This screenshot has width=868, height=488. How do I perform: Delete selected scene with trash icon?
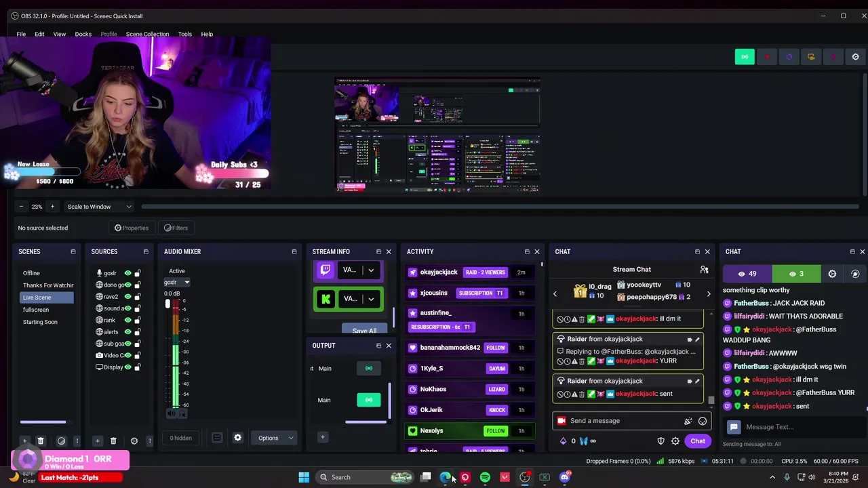tap(41, 441)
